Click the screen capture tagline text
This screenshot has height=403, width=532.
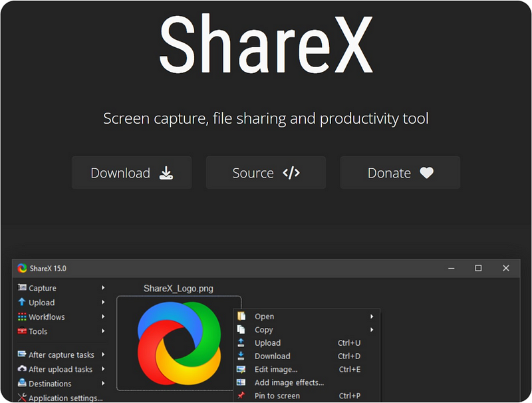tap(265, 118)
